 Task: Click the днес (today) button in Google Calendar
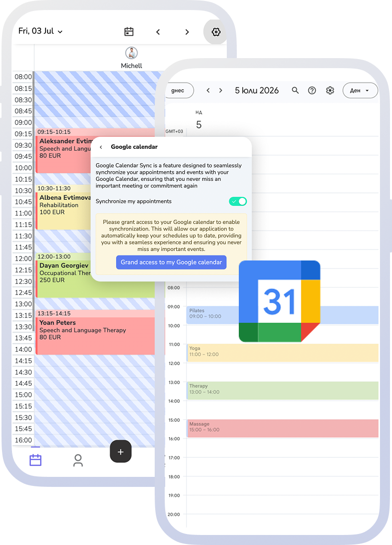179,90
